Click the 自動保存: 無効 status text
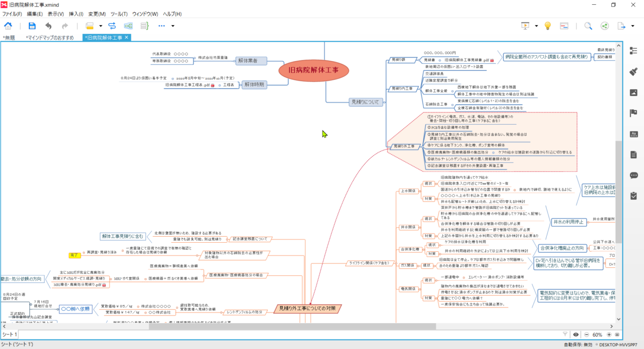The image size is (644, 349). tap(577, 344)
